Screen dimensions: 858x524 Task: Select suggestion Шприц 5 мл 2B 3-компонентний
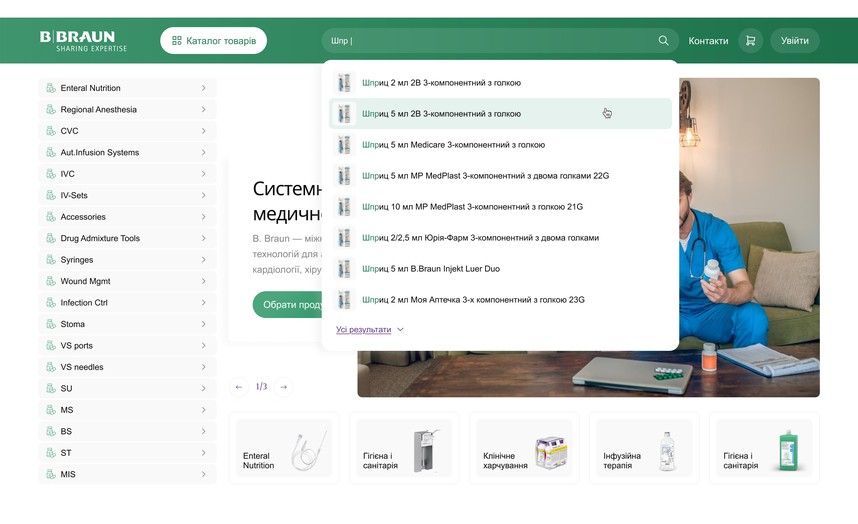[500, 114]
